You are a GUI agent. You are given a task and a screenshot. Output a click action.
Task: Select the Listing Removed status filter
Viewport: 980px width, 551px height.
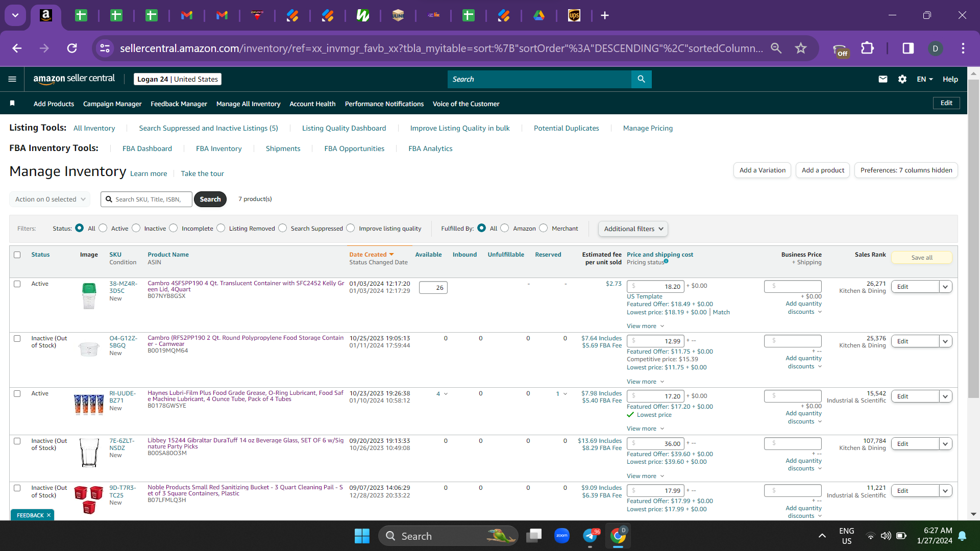(x=221, y=228)
